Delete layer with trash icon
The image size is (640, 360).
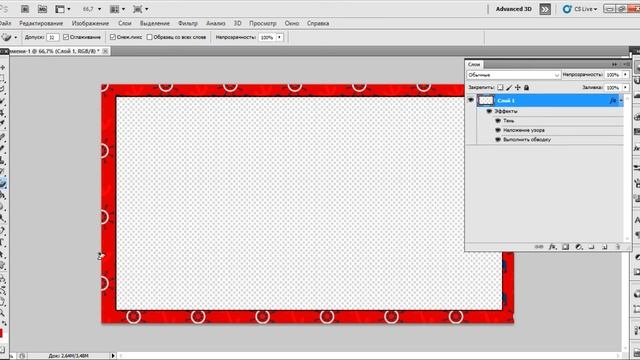(x=618, y=247)
